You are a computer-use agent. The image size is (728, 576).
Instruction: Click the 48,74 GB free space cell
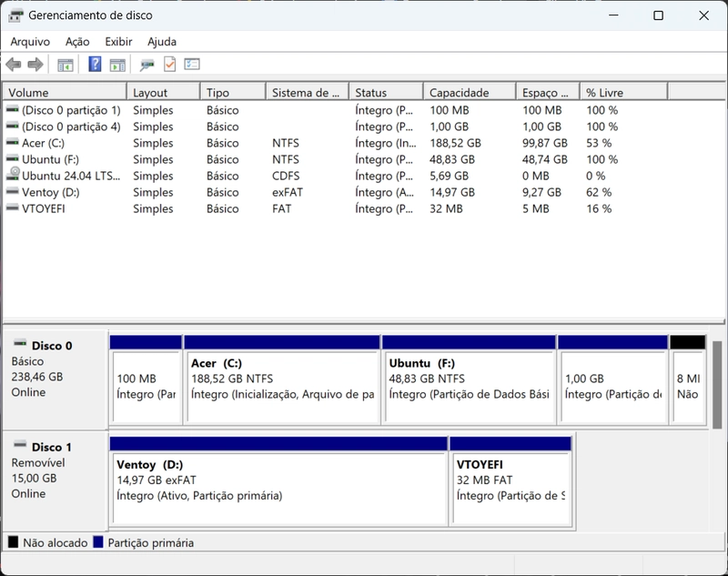click(544, 159)
